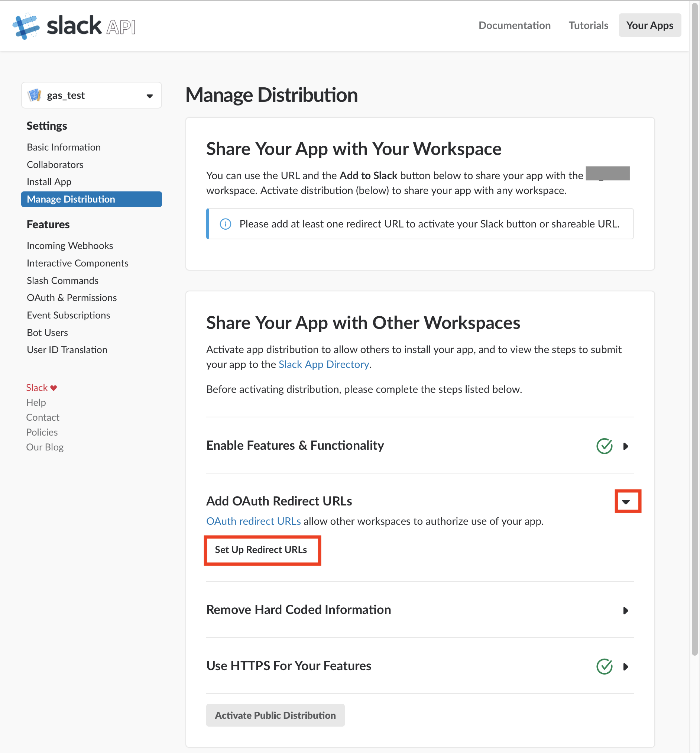Click the Use HTTPS For Your Features heading
Screen dimensions: 700x753
coord(288,666)
